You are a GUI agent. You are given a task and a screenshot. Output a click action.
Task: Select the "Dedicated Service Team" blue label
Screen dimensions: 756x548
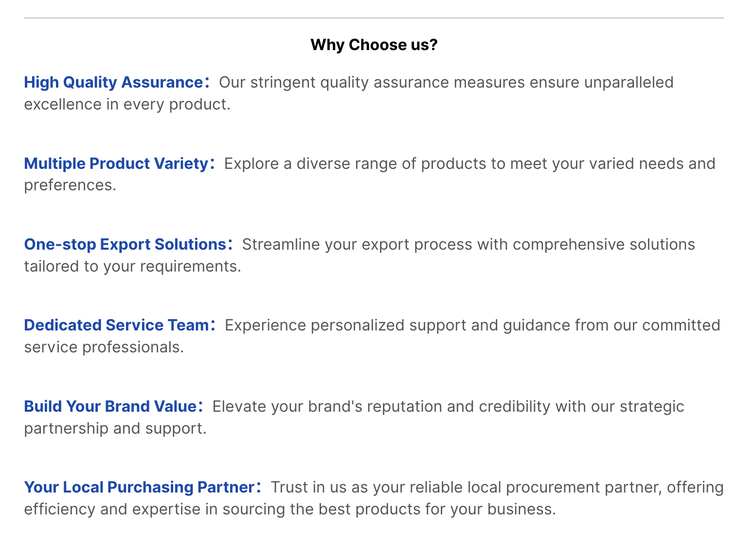[x=117, y=325]
